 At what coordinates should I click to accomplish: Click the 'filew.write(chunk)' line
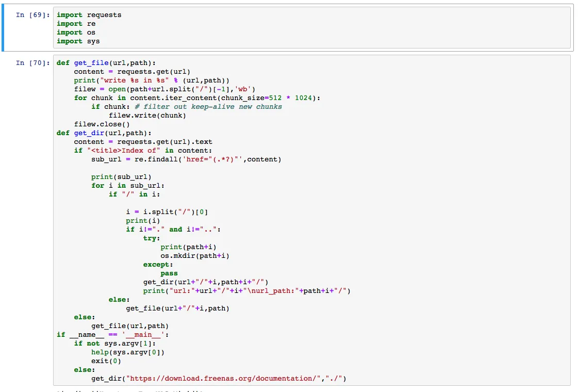147,116
